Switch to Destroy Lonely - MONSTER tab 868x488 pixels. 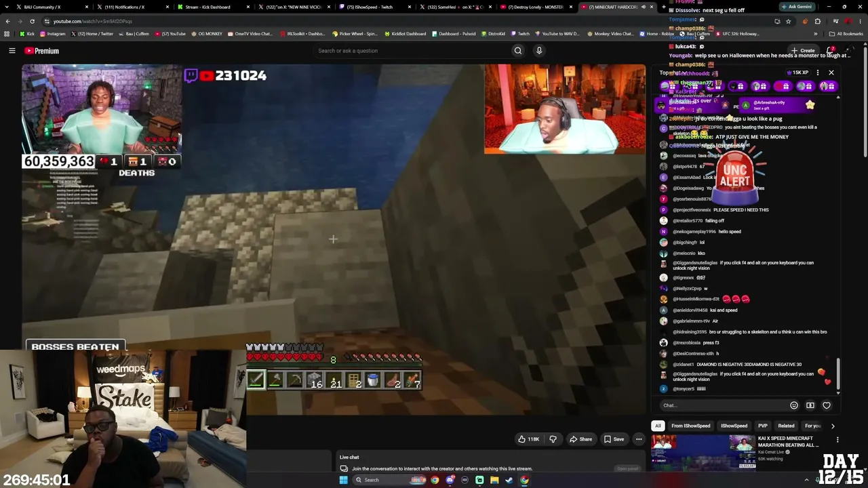tap(536, 7)
